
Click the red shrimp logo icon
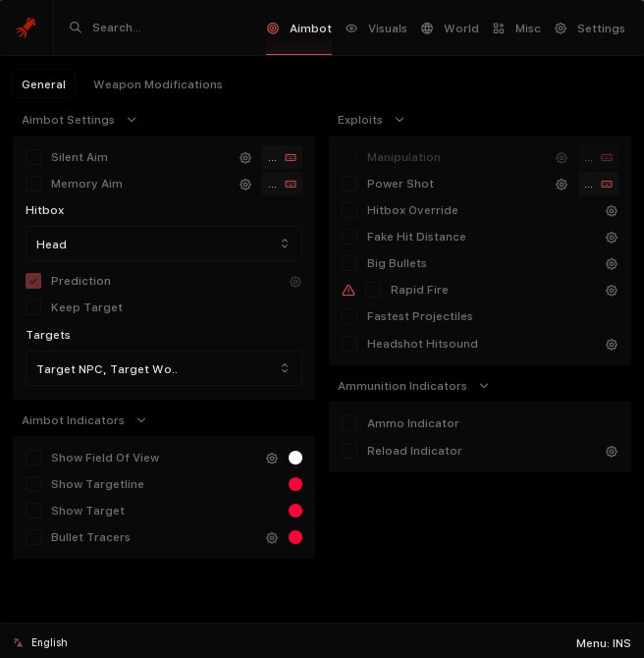coord(26,27)
